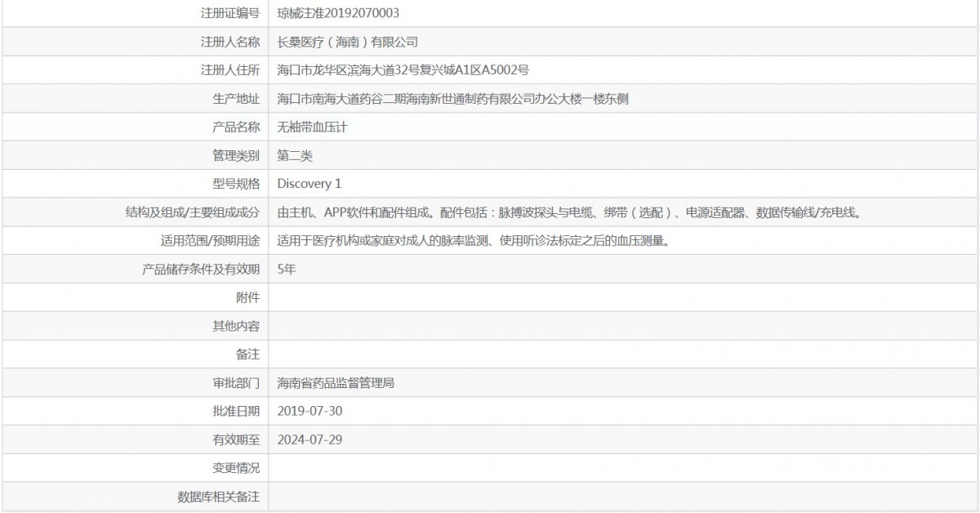
Task: Select the 批准日期 label
Action: click(236, 411)
